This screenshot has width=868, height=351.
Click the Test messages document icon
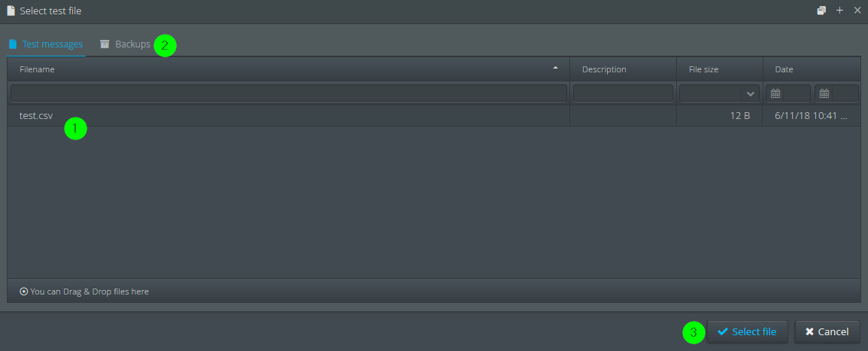click(13, 44)
